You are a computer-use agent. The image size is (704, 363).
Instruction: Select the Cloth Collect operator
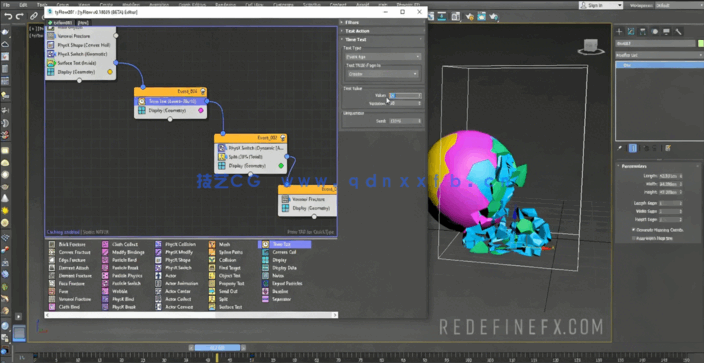pyautogui.click(x=120, y=244)
